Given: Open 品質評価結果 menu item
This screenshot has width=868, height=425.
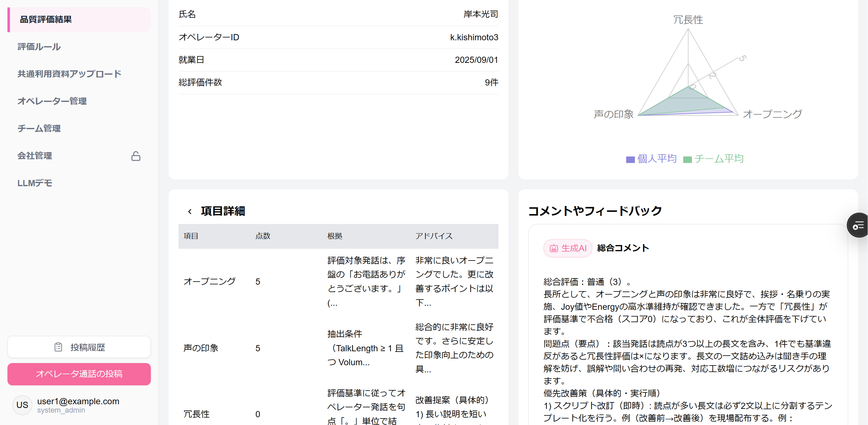Looking at the screenshot, I should pyautogui.click(x=46, y=20).
